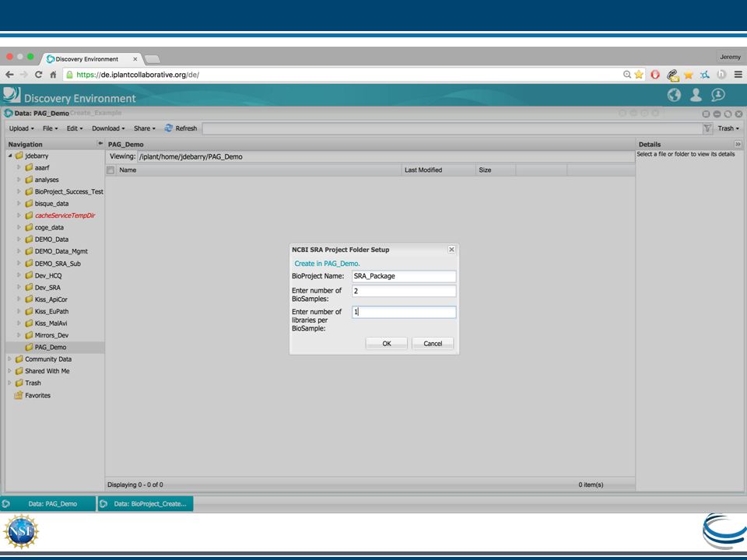Click the Refresh button in data toolbar
This screenshot has width=747, height=560.
(181, 128)
